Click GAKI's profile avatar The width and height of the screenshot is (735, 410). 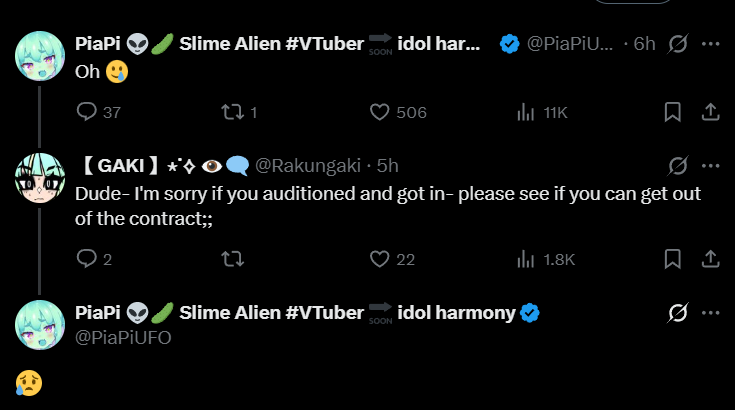pyautogui.click(x=40, y=179)
